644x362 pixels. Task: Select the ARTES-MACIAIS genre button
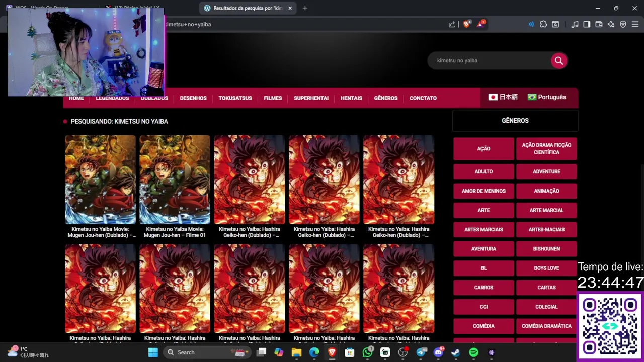[x=546, y=230]
